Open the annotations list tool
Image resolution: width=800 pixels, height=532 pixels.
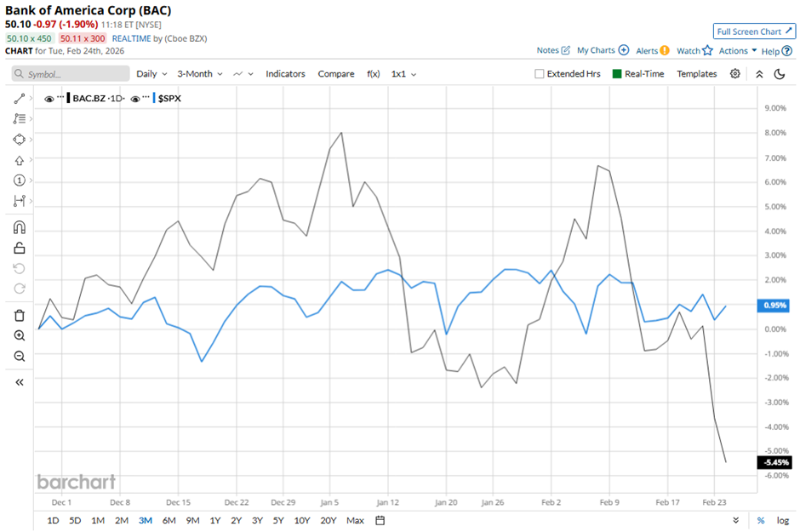pyautogui.click(x=17, y=119)
